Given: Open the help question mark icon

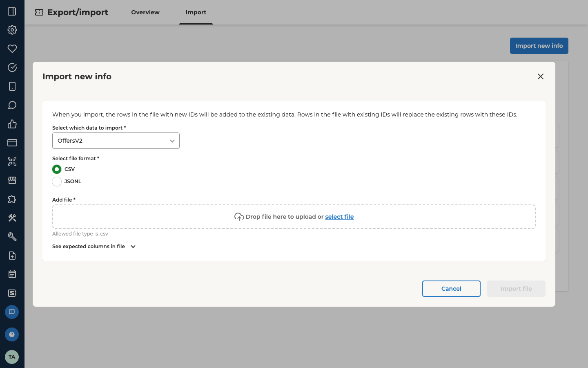Looking at the screenshot, I should [x=12, y=334].
